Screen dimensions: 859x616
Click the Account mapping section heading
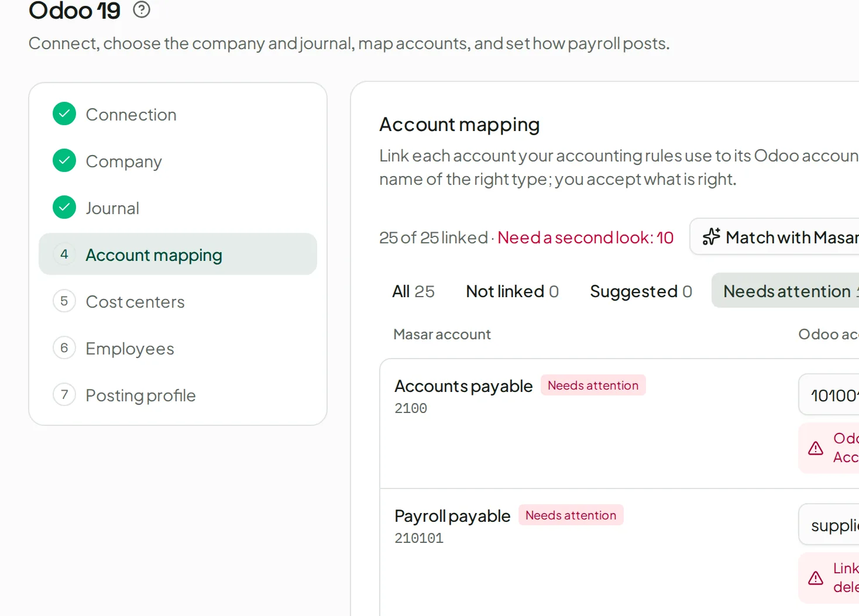[x=459, y=125]
